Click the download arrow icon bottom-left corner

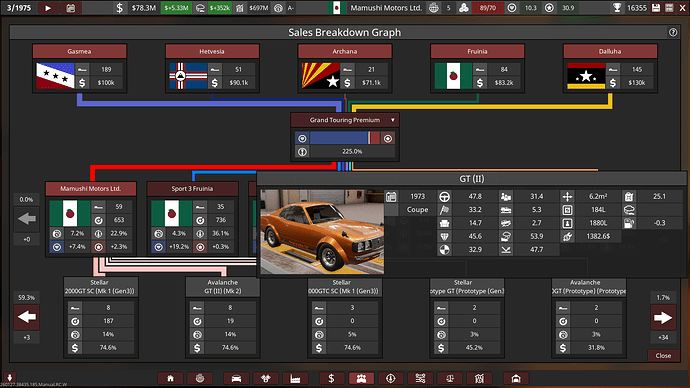[10, 377]
